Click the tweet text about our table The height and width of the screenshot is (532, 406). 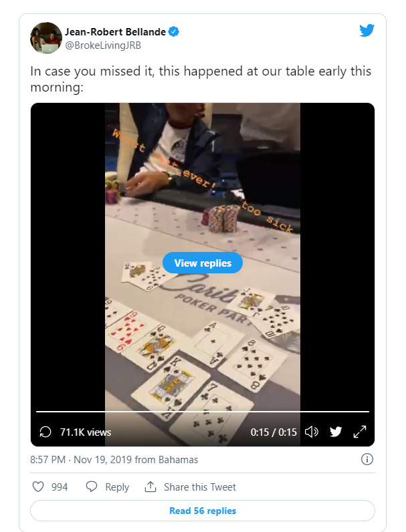click(201, 79)
